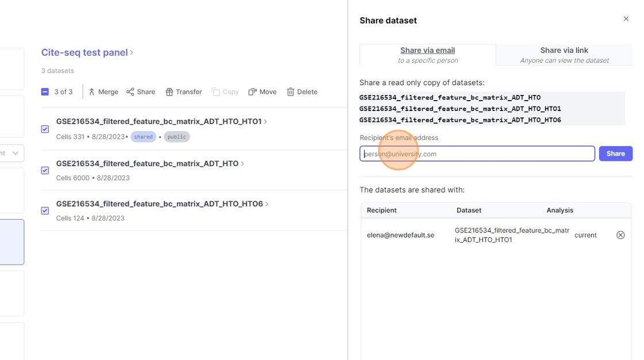Click the Merge icon in toolbar
The height and width of the screenshot is (360, 644).
pos(91,92)
